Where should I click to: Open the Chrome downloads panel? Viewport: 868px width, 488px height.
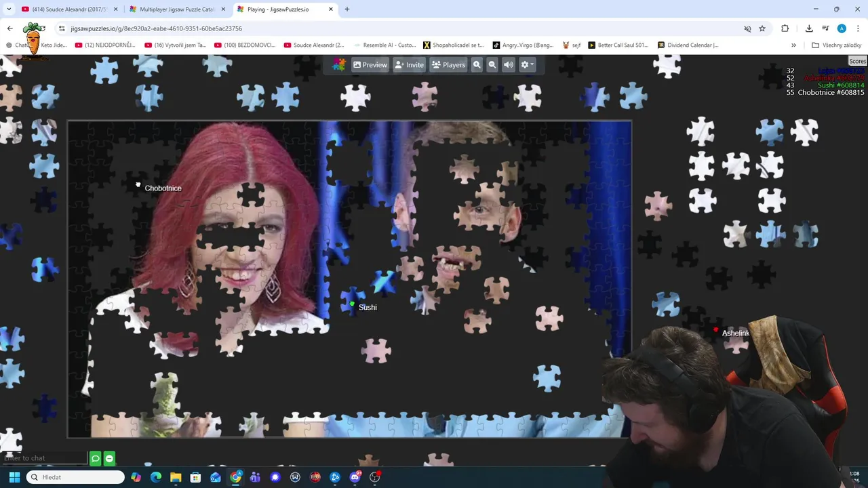[x=809, y=28]
